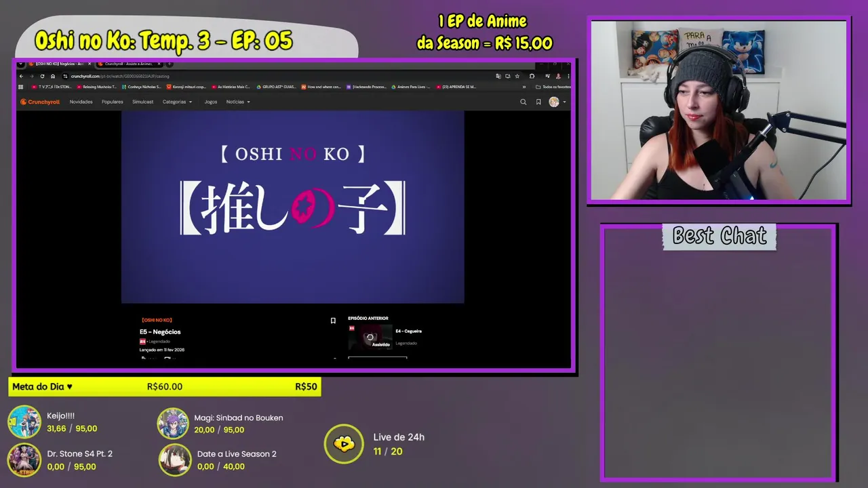Open the browser apps grid icon in bookmarks bar
The image size is (868, 488).
[21, 87]
